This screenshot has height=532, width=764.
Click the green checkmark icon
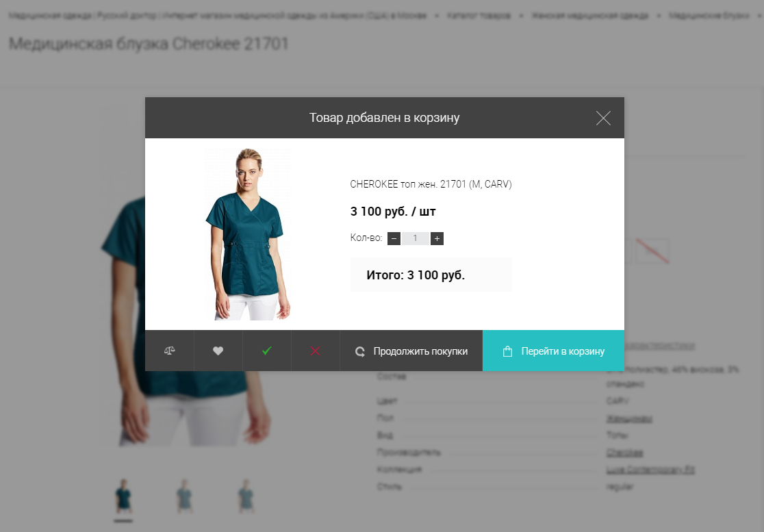[267, 351]
